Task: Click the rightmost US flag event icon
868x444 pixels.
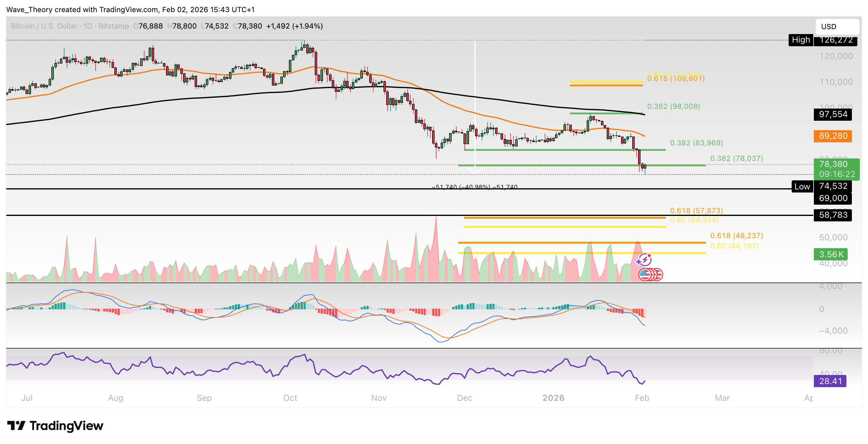Action: point(658,275)
